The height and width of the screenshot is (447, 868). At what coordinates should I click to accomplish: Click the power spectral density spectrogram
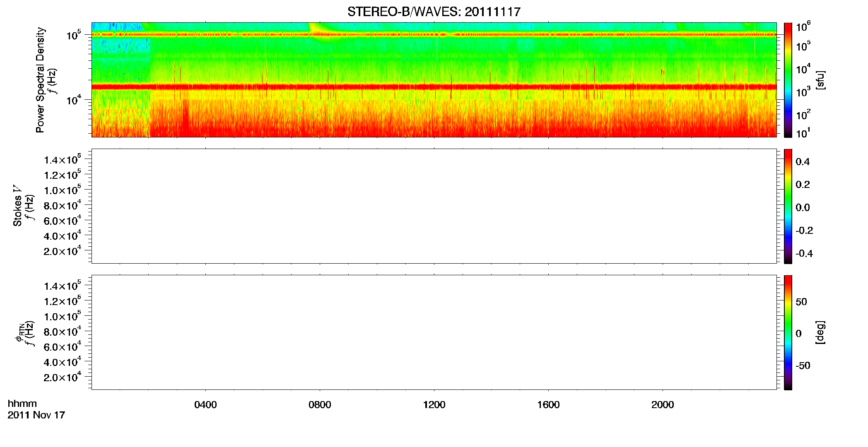(434, 80)
